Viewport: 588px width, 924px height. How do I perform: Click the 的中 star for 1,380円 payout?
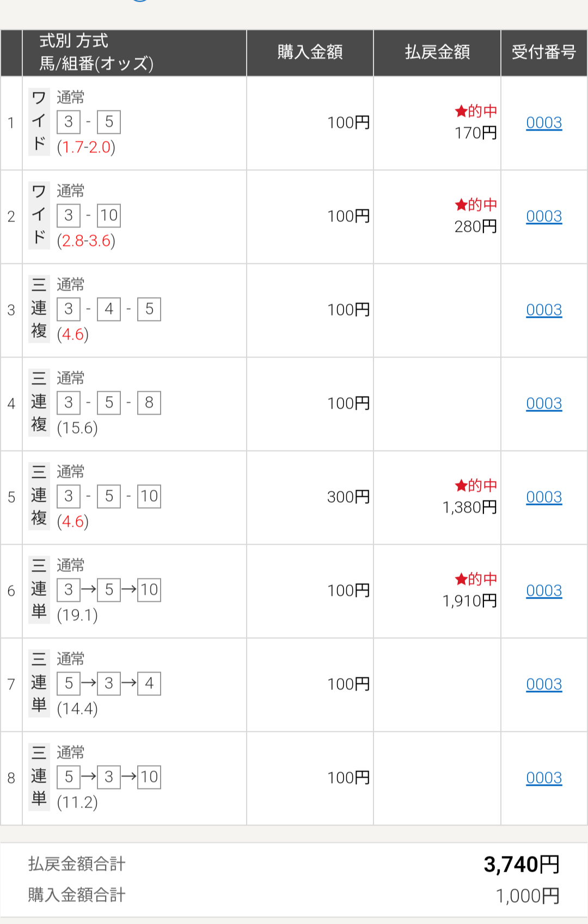point(461,485)
